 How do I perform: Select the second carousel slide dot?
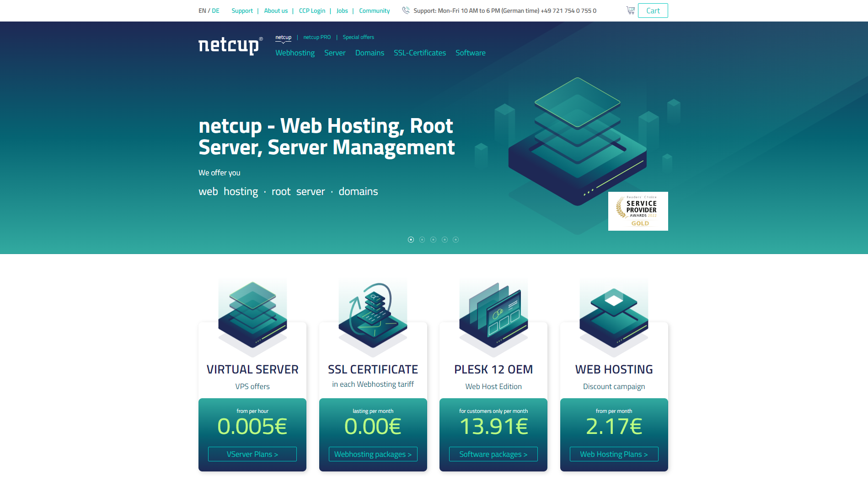[x=422, y=239]
